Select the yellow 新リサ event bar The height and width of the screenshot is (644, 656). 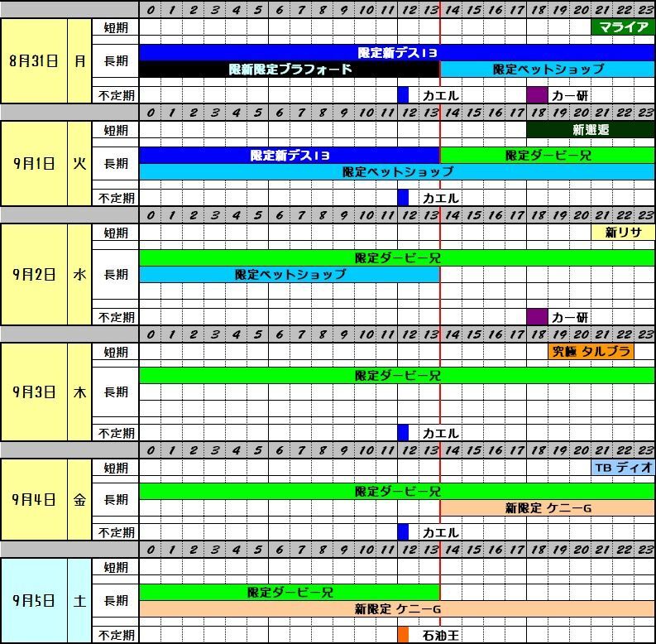pyautogui.click(x=622, y=233)
